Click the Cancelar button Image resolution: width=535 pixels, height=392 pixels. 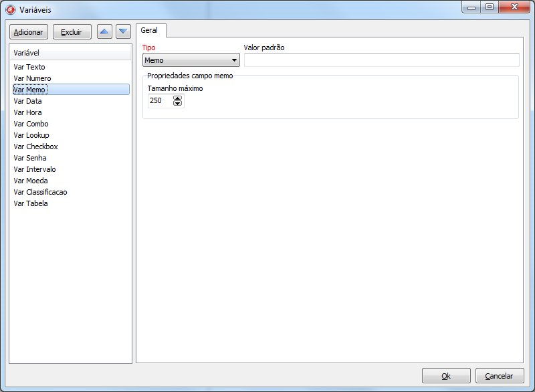coord(500,375)
